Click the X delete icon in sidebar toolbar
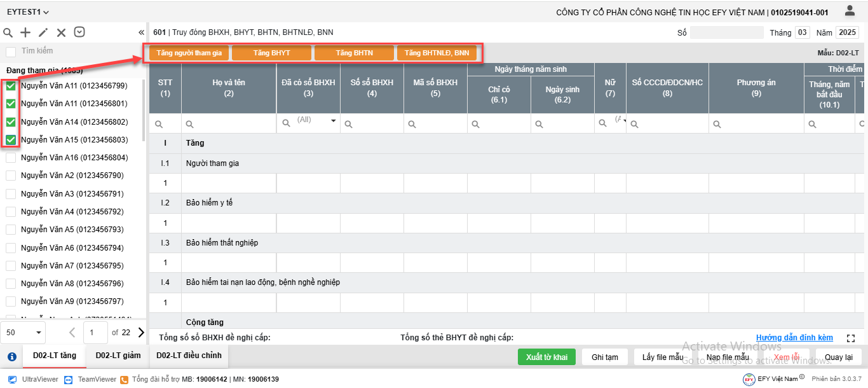Viewport: 868px width, 388px height. (61, 32)
